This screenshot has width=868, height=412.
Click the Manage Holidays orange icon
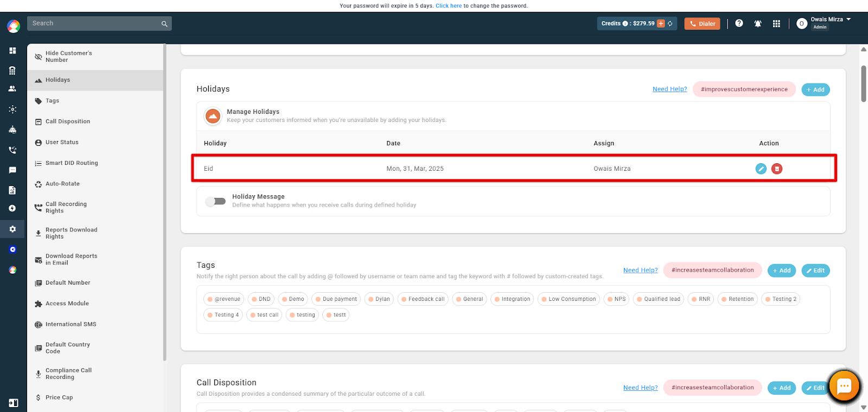click(213, 115)
